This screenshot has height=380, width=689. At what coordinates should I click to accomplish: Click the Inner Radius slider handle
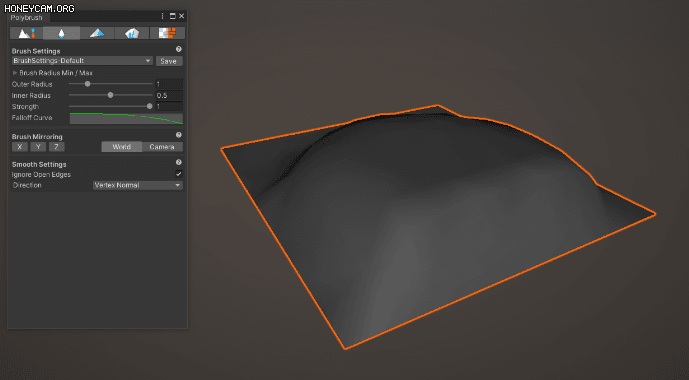point(110,95)
